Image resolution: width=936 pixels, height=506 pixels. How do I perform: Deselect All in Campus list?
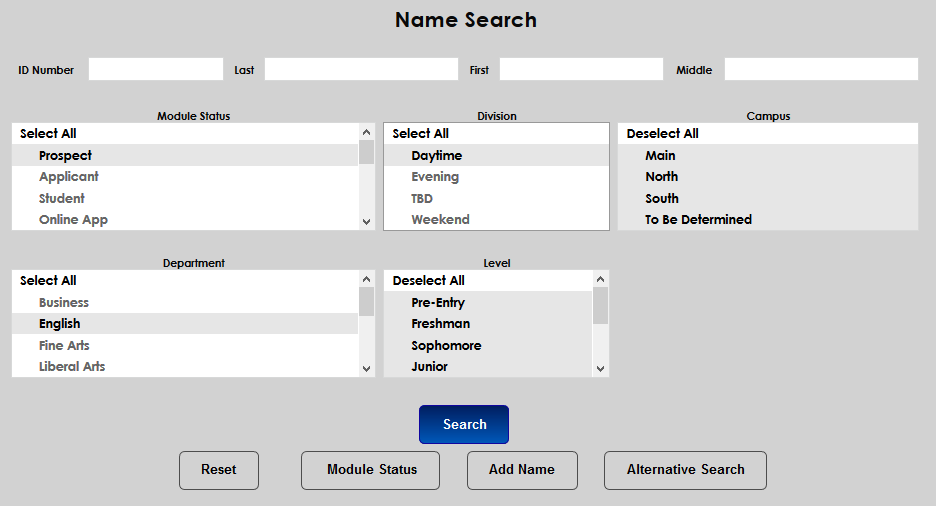(x=662, y=134)
